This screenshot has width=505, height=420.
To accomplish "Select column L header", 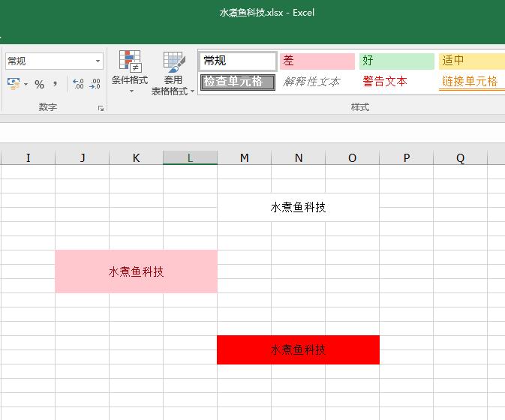I will point(191,157).
